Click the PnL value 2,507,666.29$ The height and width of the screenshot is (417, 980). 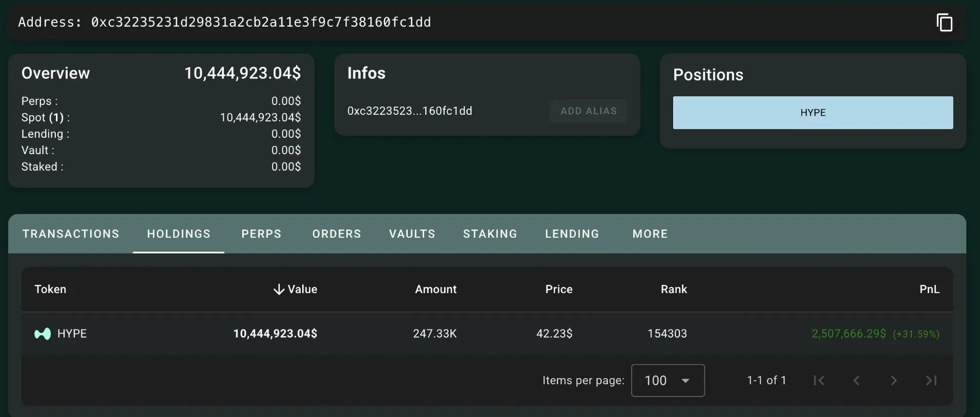849,334
